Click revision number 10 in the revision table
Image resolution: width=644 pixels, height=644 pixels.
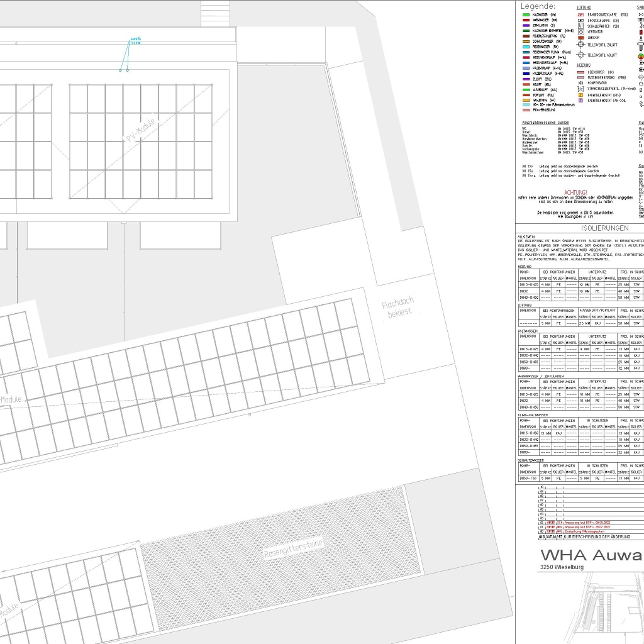pyautogui.click(x=541, y=487)
